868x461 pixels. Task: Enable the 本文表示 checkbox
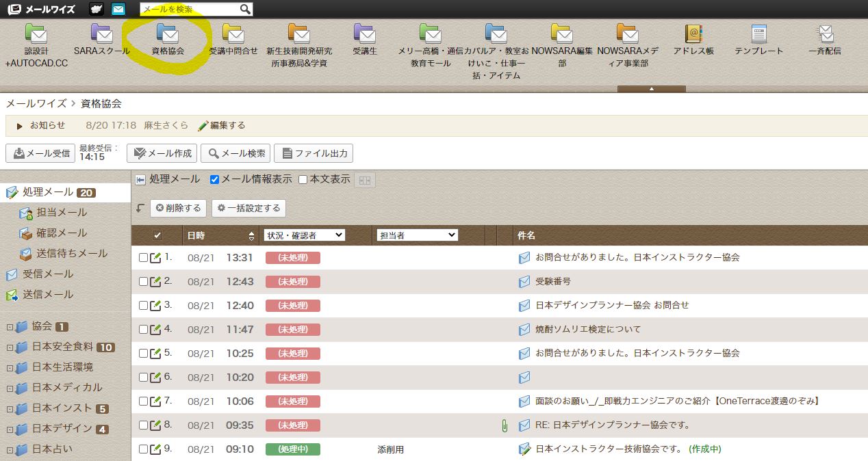(303, 180)
